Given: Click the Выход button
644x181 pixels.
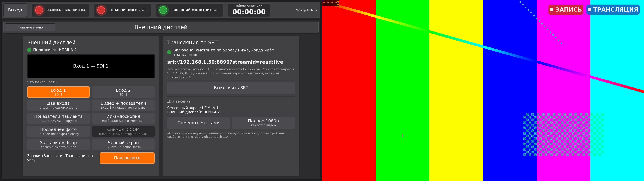Looking at the screenshot, I should pyautogui.click(x=15, y=10).
